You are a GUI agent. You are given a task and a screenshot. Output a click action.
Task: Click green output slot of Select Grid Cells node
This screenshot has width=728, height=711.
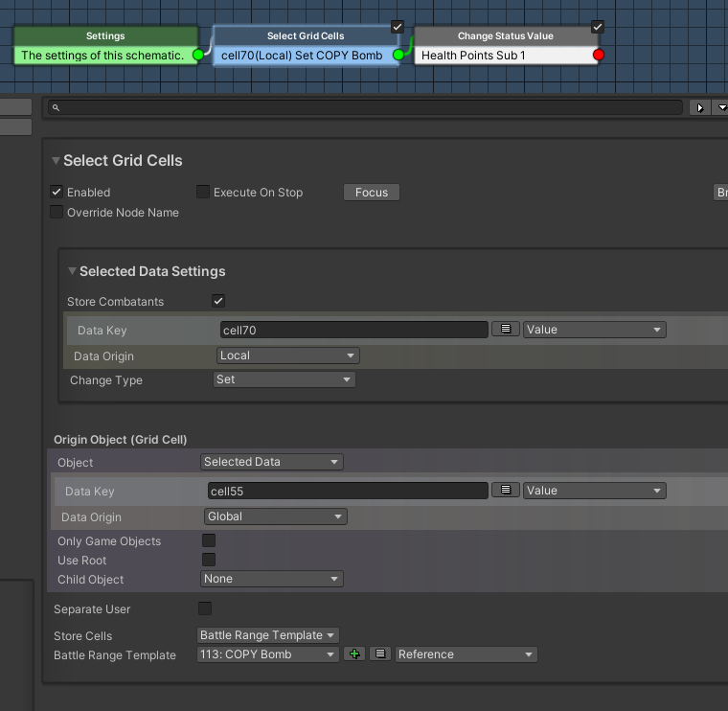(x=398, y=55)
